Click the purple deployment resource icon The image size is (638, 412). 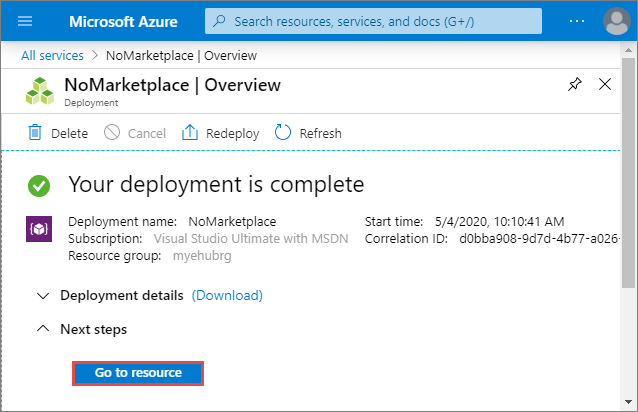click(38, 229)
